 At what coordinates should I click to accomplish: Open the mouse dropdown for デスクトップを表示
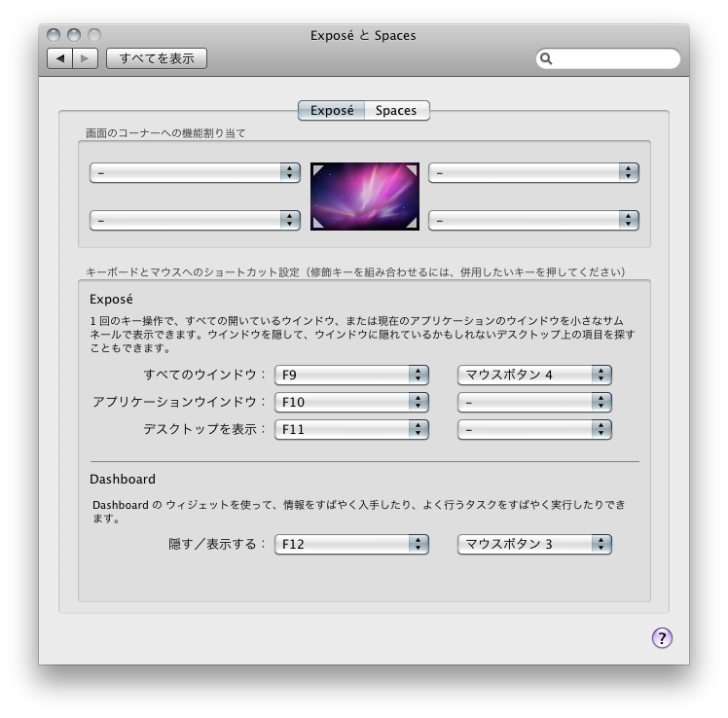[x=534, y=429]
